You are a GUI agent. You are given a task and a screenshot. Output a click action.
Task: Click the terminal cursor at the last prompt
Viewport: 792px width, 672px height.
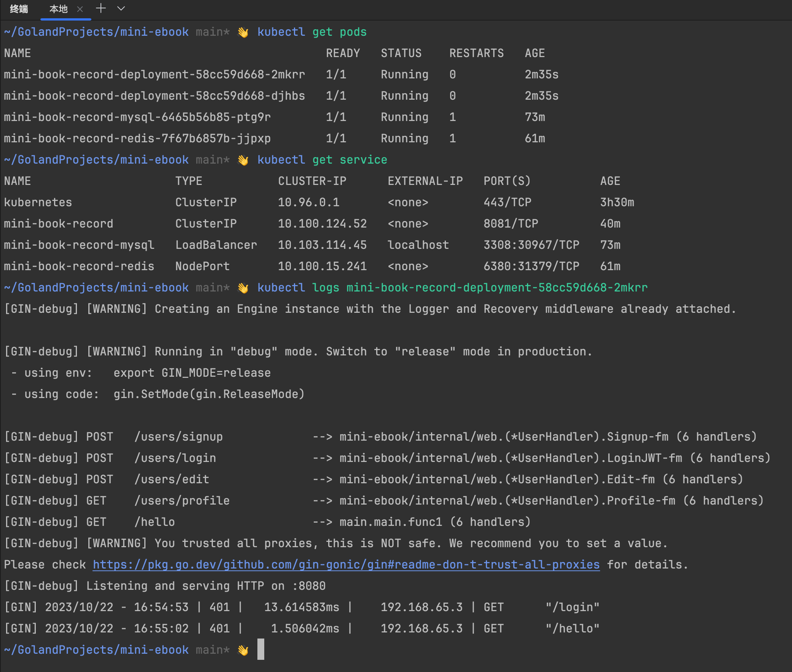tap(261, 649)
